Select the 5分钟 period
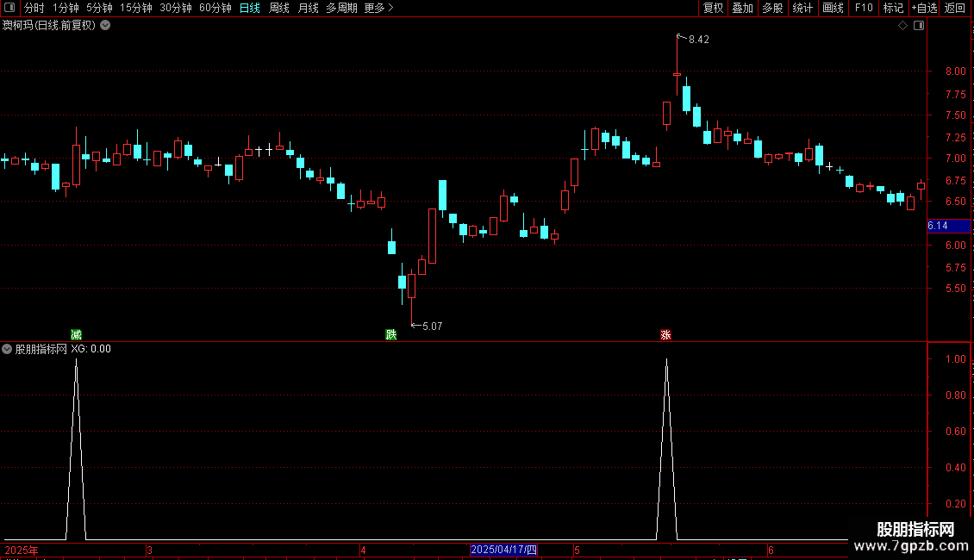The image size is (974, 560). 99,8
